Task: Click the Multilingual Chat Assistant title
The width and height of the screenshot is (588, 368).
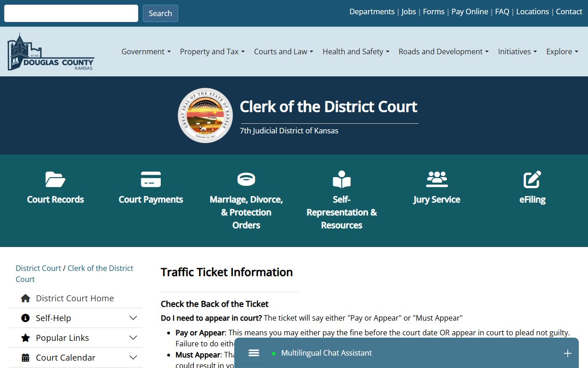Action: click(327, 353)
